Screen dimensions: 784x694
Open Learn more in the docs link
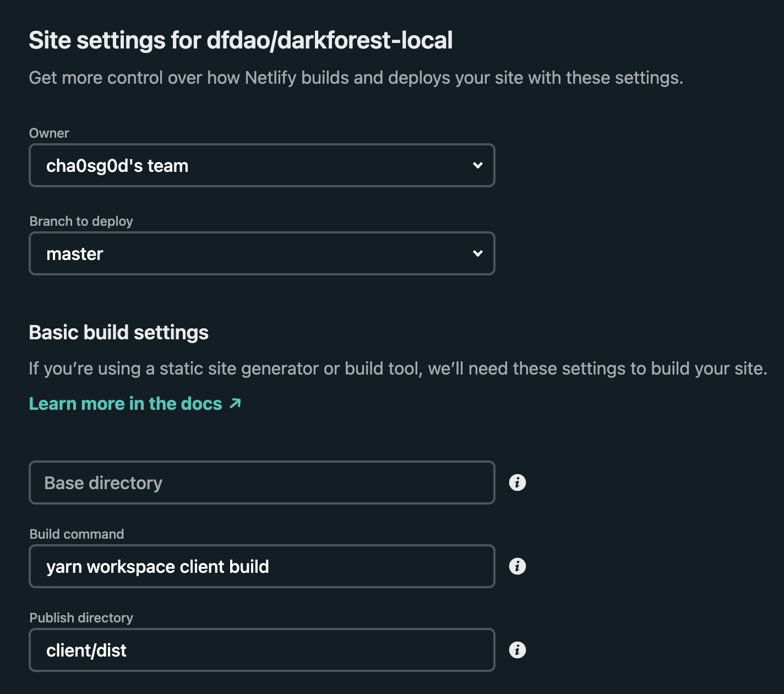[x=135, y=404]
